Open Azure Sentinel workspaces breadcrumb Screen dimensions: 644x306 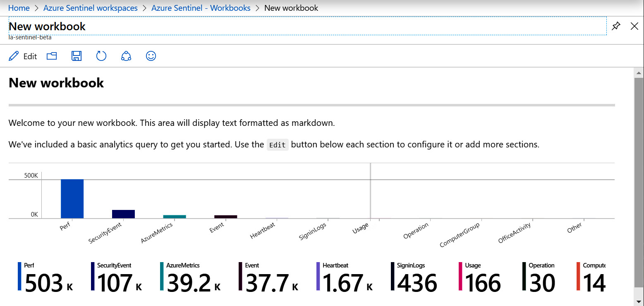[91, 8]
